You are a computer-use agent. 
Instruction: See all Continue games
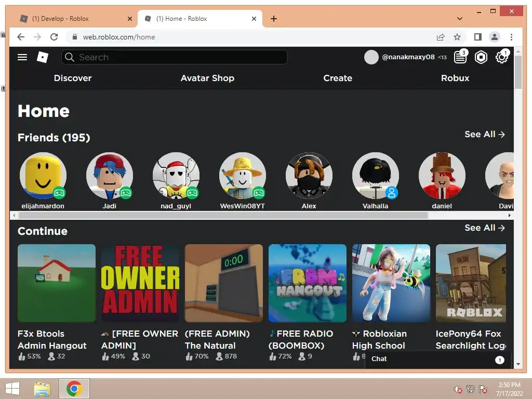point(485,228)
